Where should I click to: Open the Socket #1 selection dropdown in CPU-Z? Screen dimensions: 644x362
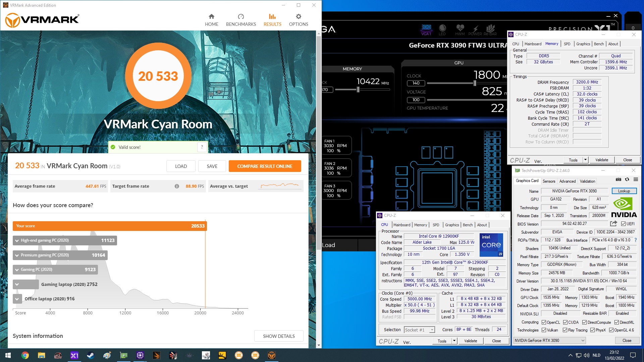tap(419, 330)
